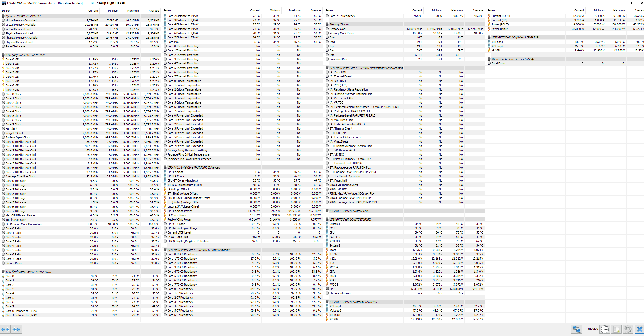Click the expand sensor columns arrows button
Image resolution: width=644 pixels, height=336 pixels.
[x=5, y=329]
